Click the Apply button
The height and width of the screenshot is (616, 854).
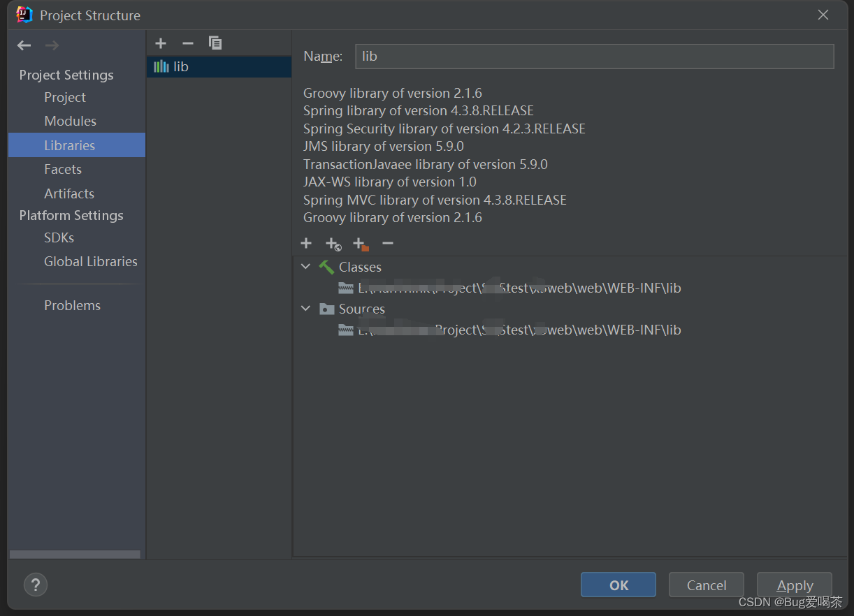[795, 585]
